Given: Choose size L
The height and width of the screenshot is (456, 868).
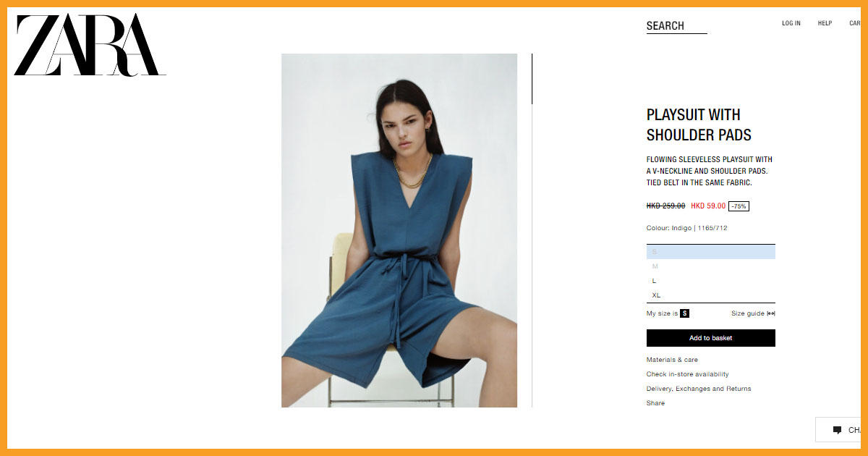Looking at the screenshot, I should (710, 281).
